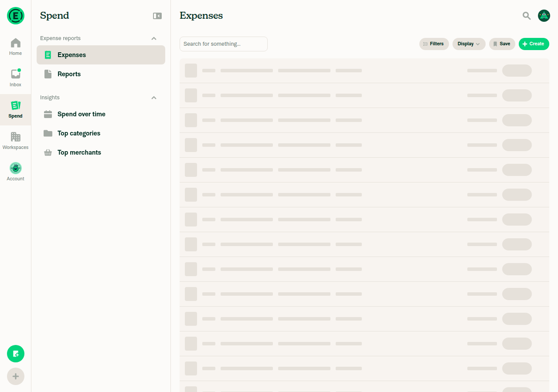The image size is (558, 392).
Task: Click the 'Spend' sidebar heading
Action: 54,16
